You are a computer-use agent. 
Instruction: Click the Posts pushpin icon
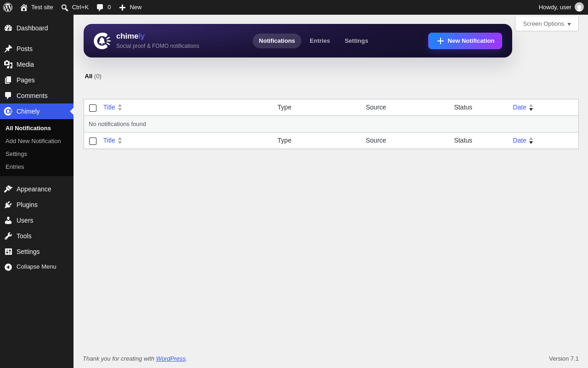pos(8,49)
